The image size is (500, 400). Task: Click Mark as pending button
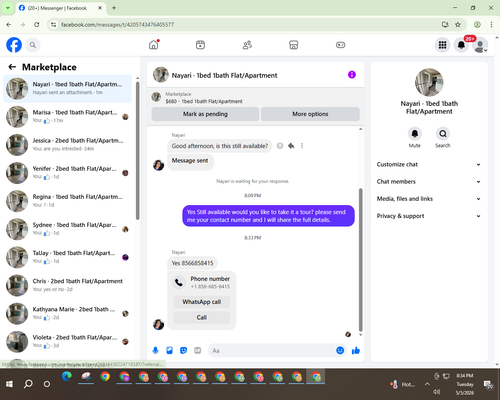pos(205,114)
